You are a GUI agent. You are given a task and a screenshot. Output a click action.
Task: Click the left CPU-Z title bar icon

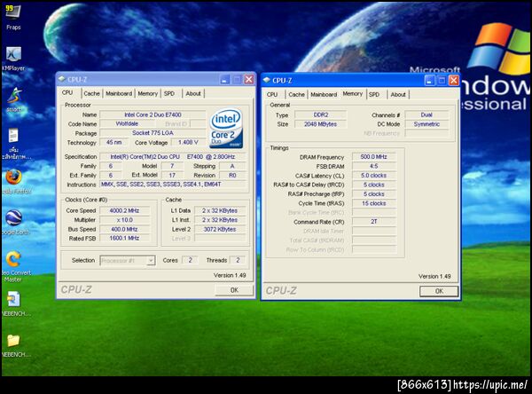point(61,79)
